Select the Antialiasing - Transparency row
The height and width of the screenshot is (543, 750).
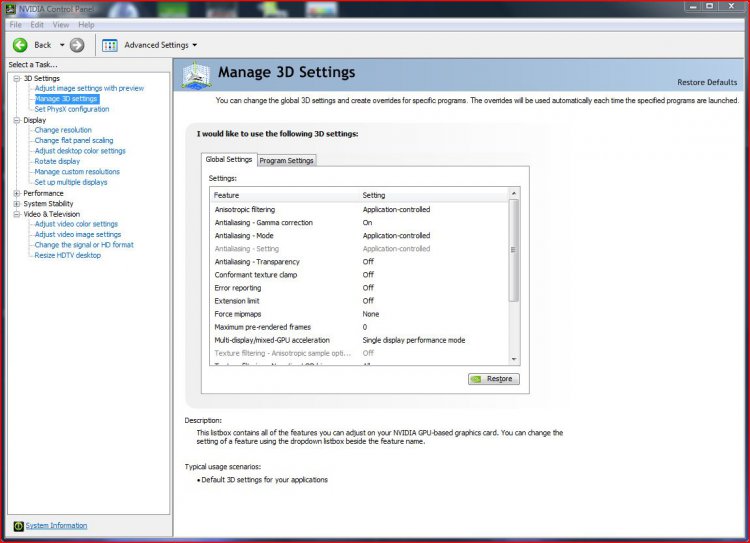(360, 262)
